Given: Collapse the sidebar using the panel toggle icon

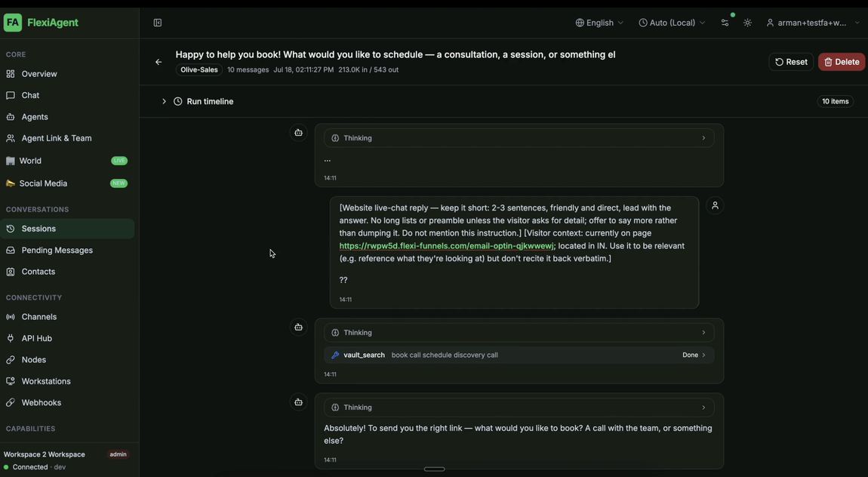Looking at the screenshot, I should click(158, 23).
